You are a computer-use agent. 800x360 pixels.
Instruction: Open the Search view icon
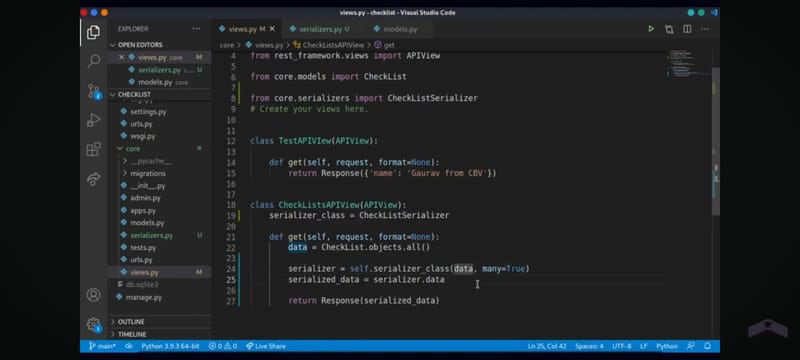coord(94,61)
